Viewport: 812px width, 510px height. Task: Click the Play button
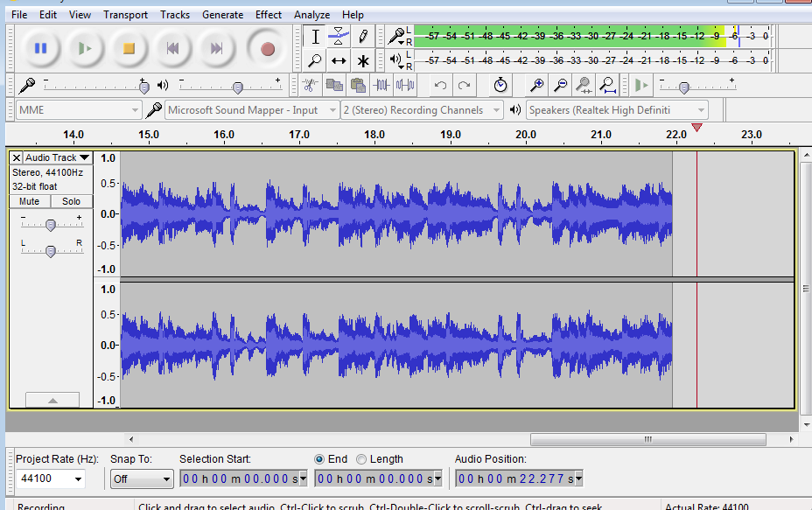(x=85, y=49)
